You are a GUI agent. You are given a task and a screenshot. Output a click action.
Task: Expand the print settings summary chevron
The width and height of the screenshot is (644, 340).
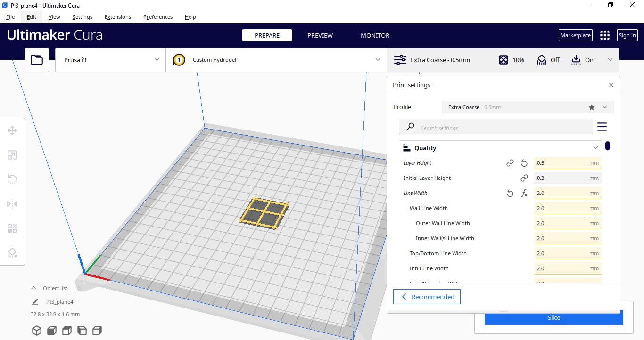pos(611,60)
